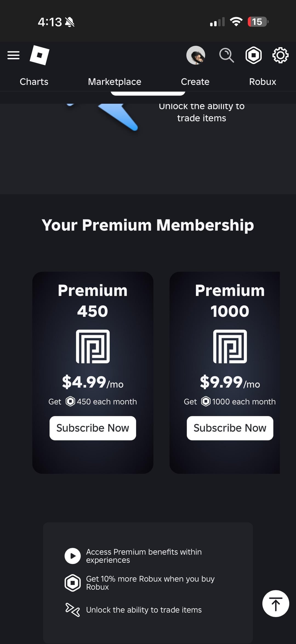Tap the $4.99/mo price text
The height and width of the screenshot is (644, 296).
click(93, 382)
